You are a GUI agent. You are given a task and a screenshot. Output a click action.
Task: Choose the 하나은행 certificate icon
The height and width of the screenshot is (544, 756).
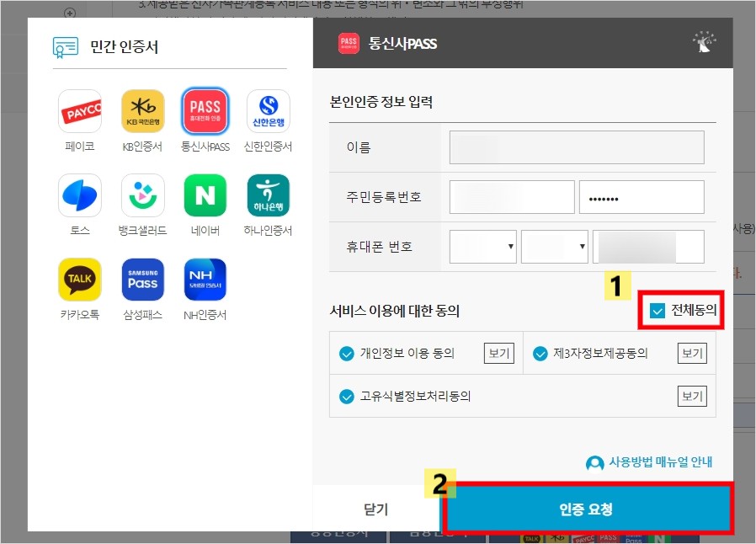pyautogui.click(x=268, y=195)
